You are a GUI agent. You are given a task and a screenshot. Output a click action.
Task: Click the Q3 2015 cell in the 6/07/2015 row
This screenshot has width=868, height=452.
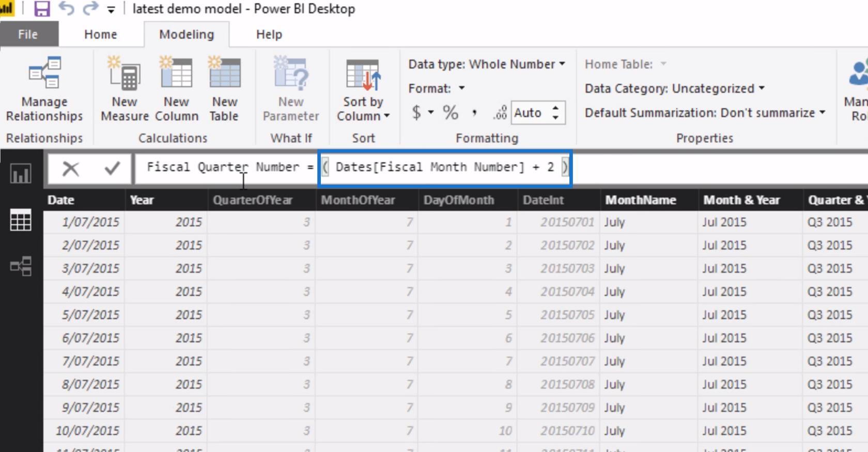(x=835, y=338)
